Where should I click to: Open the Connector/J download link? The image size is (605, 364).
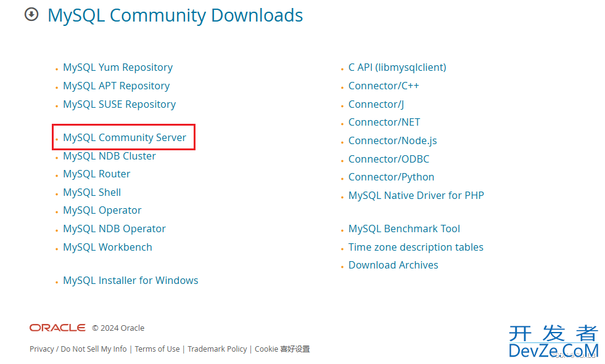[x=376, y=104]
